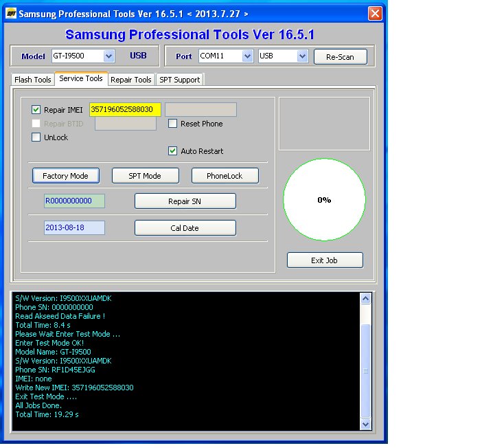Screen dimensions: 482x448
Task: Click log line 'Total Time: 19.29 s'
Action: pyautogui.click(x=47, y=414)
